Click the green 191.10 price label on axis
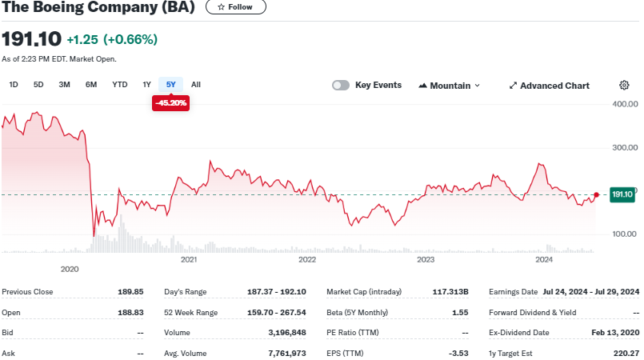 (622, 194)
